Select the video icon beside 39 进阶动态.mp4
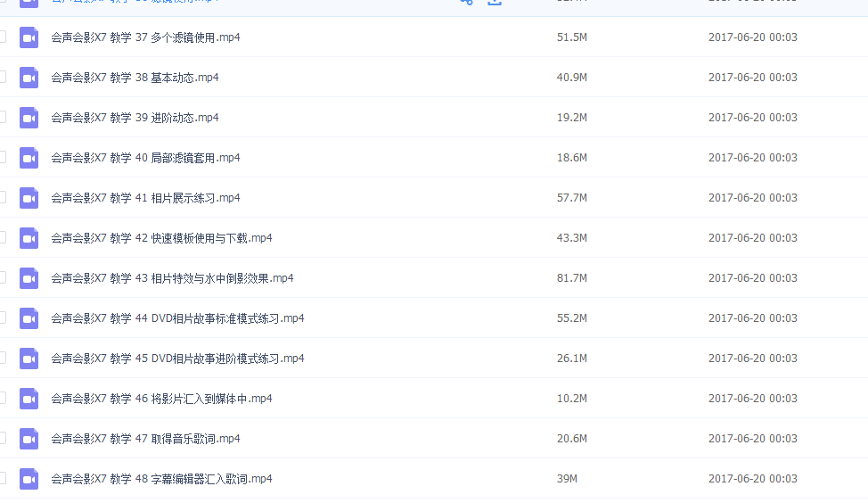This screenshot has width=868, height=503. click(x=29, y=118)
